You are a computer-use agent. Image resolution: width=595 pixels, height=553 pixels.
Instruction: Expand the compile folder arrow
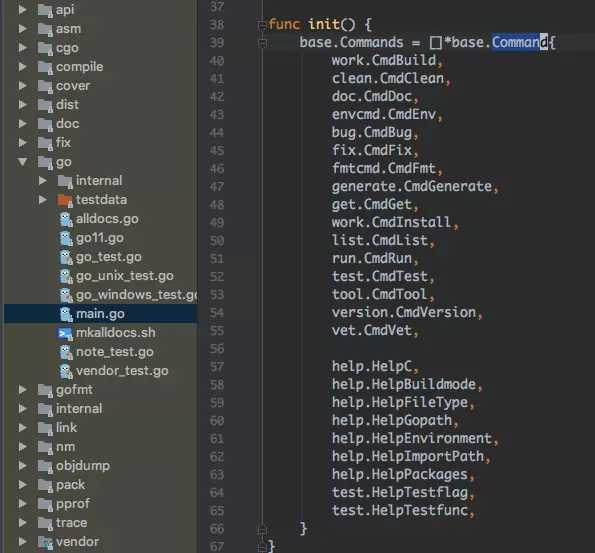click(x=22, y=67)
